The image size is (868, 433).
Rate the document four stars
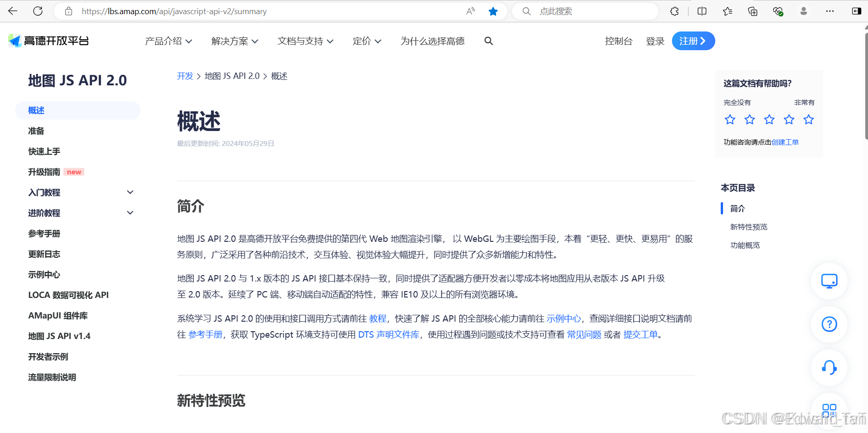pos(789,120)
